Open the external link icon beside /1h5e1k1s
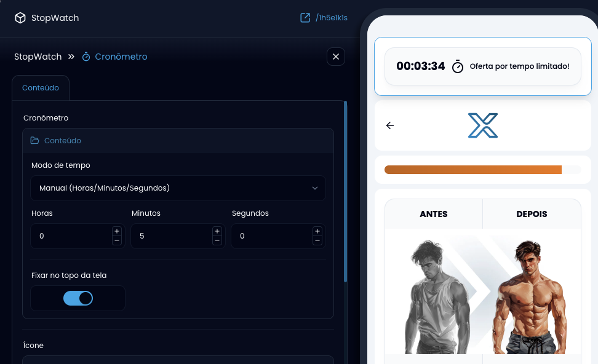 tap(305, 18)
